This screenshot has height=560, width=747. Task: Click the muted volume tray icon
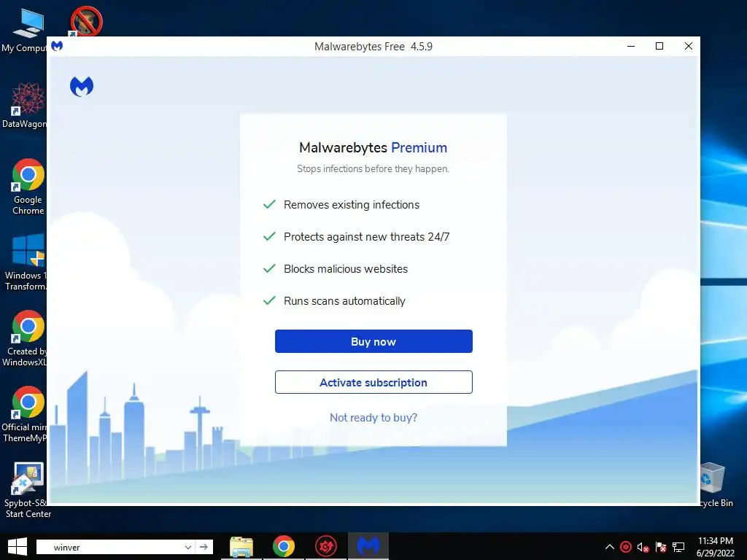click(x=643, y=547)
